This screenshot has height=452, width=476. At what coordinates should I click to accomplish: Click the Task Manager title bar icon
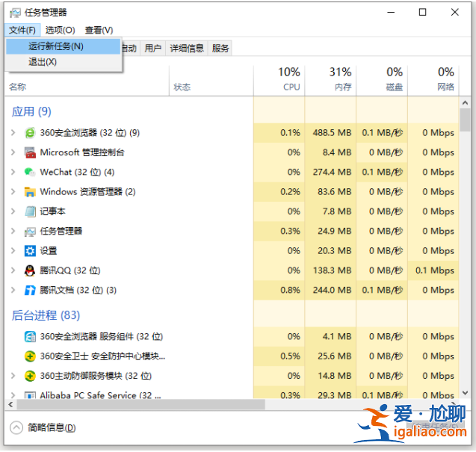click(x=15, y=13)
